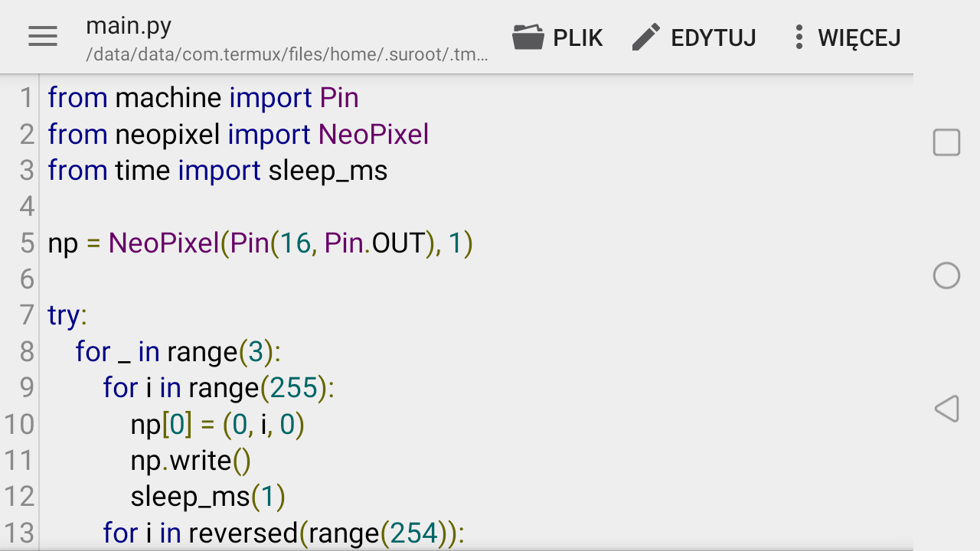Tap line number 13 in gutter
The image size is (980, 551).
tap(19, 533)
